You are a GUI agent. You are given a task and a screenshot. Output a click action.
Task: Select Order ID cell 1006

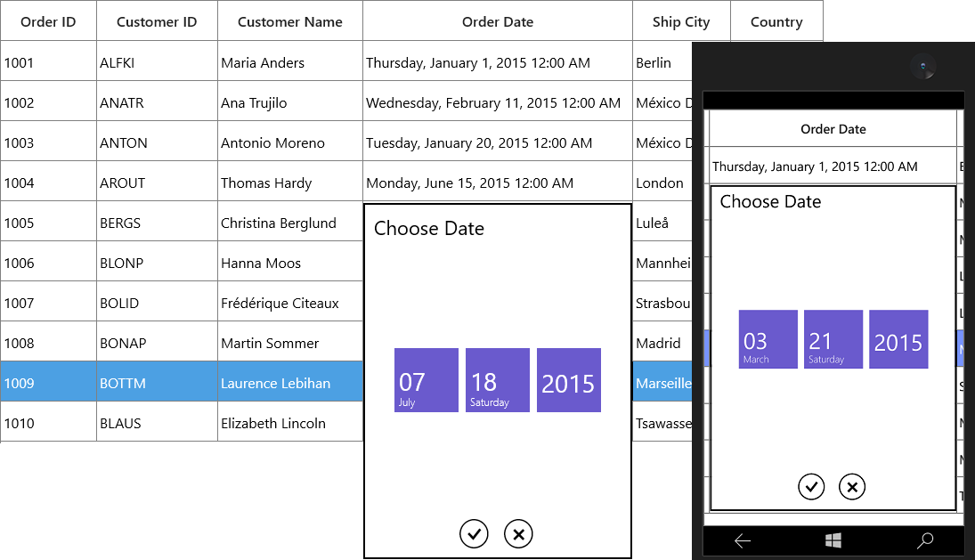(x=48, y=262)
